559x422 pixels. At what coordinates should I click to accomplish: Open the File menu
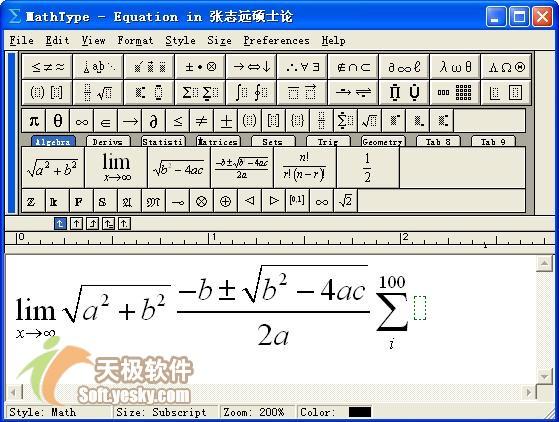(21, 41)
